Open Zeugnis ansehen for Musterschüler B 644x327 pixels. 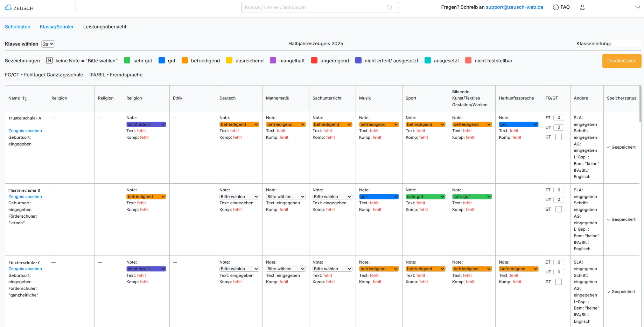click(x=25, y=197)
